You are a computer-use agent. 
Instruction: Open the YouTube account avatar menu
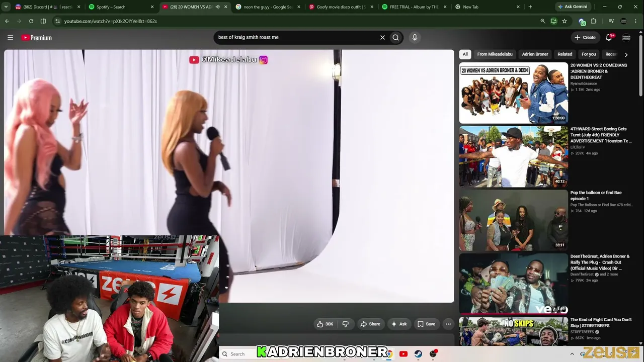626,38
